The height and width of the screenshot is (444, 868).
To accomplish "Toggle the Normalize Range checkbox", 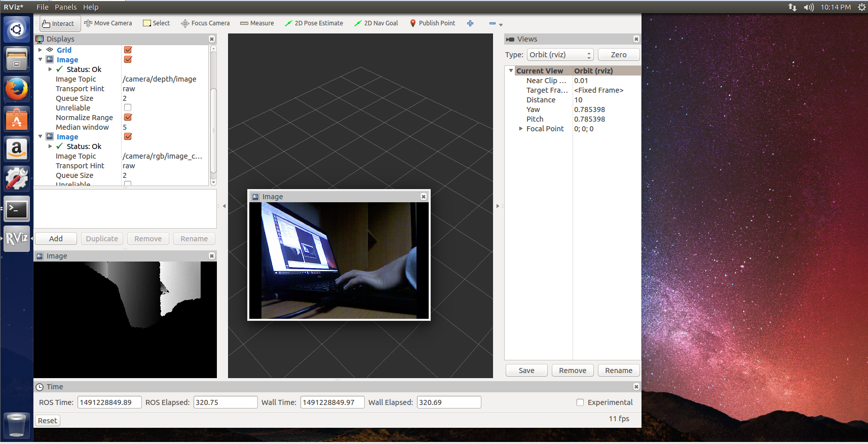I will pos(128,117).
